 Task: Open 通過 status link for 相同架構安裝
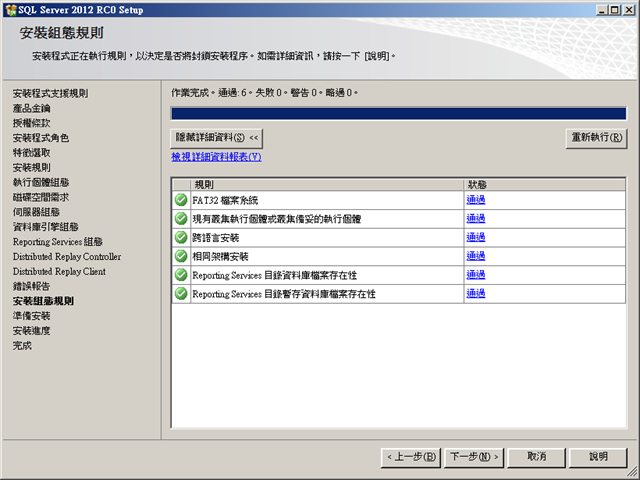(476, 256)
